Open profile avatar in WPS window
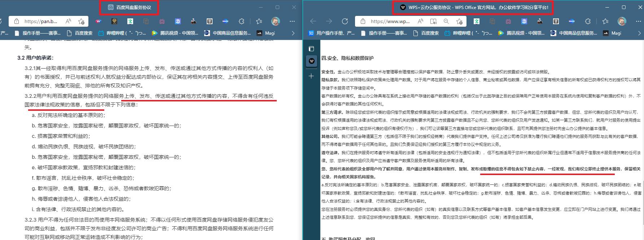This screenshot has width=644, height=240. pos(622,21)
